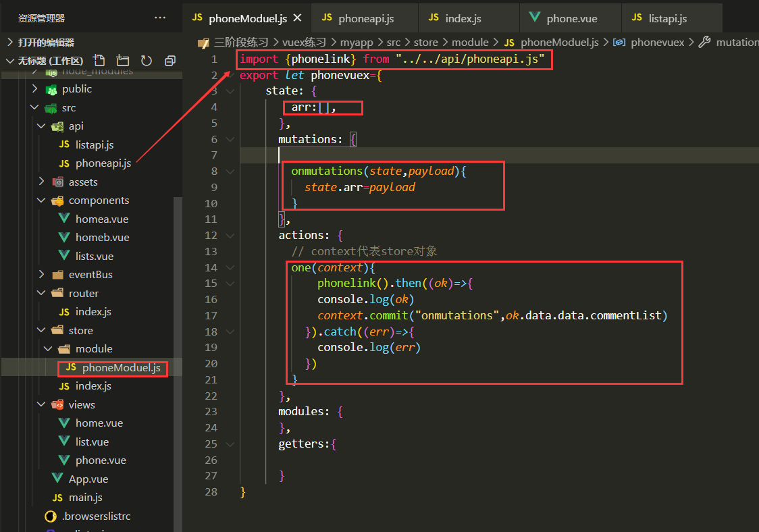Open the explorer more actions ellipsis menu

[x=160, y=18]
